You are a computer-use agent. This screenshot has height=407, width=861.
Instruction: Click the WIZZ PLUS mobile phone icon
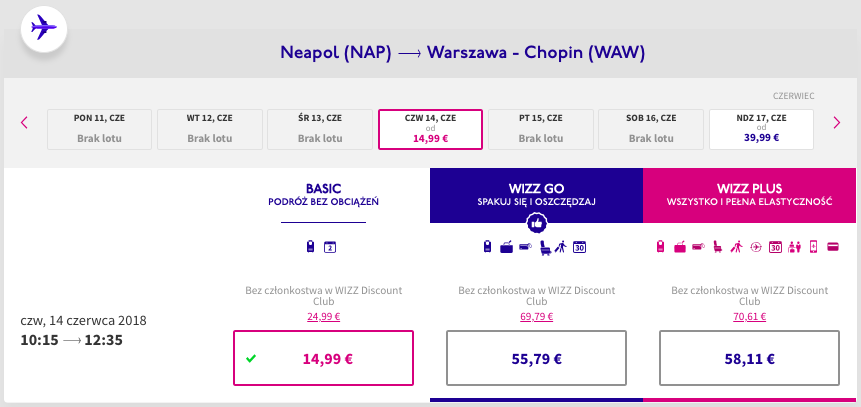(x=814, y=247)
